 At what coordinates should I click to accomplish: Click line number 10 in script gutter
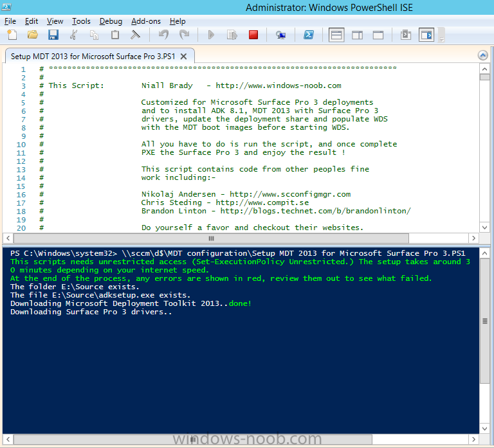click(x=21, y=145)
